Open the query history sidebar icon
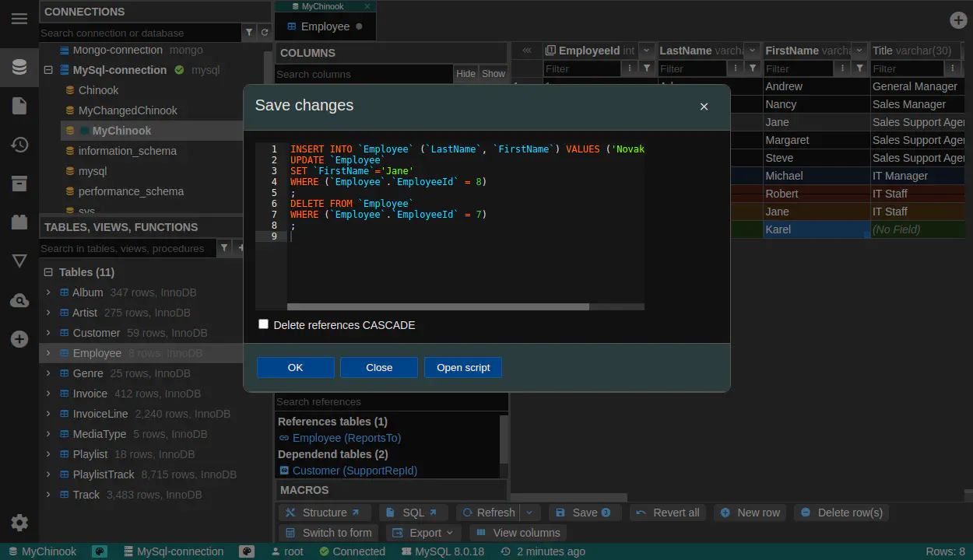 (19, 145)
